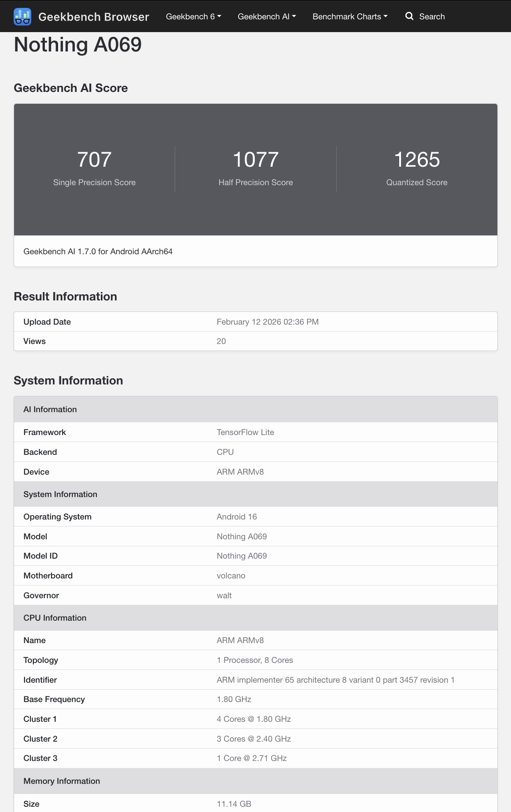Select the Upload Date row value
The width and height of the screenshot is (511, 812).
coord(268,322)
